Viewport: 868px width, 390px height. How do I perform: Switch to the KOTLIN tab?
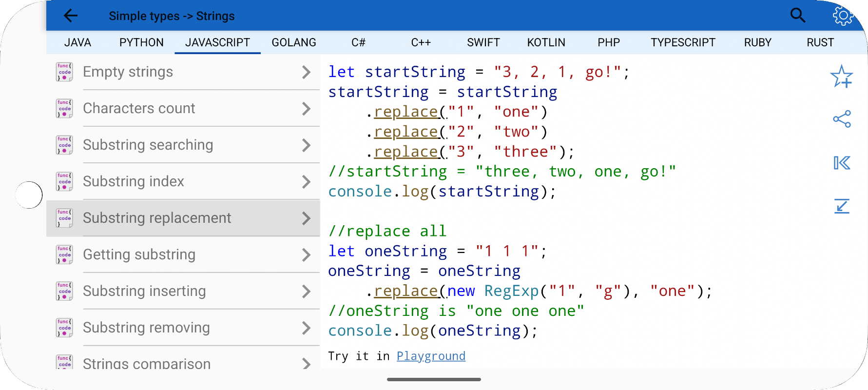point(546,42)
